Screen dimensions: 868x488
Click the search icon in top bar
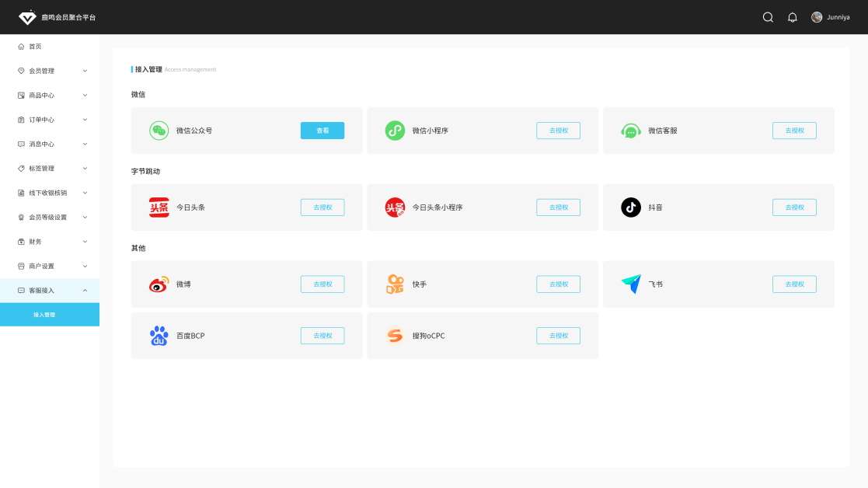coord(768,17)
